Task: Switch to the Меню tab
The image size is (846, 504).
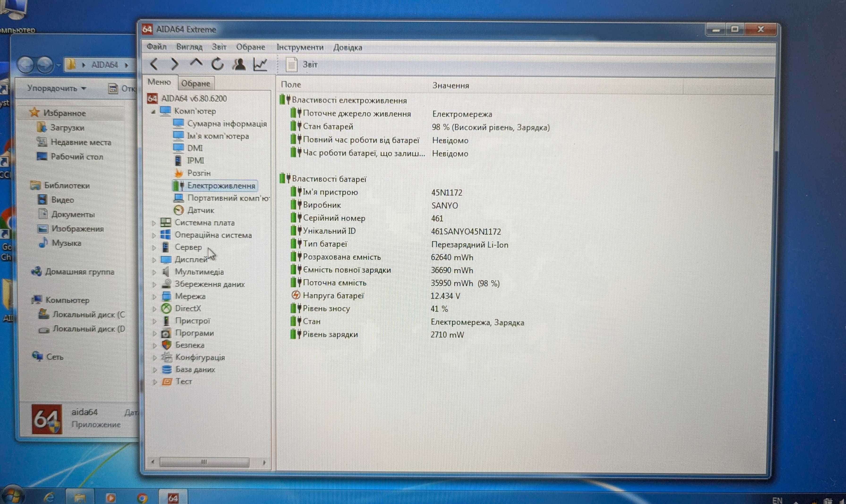Action: pyautogui.click(x=159, y=82)
